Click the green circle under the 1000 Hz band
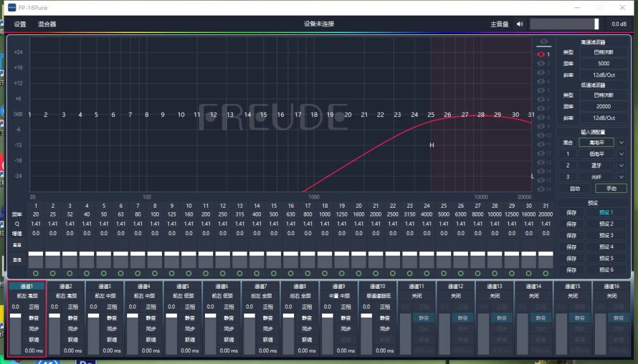 325,273
